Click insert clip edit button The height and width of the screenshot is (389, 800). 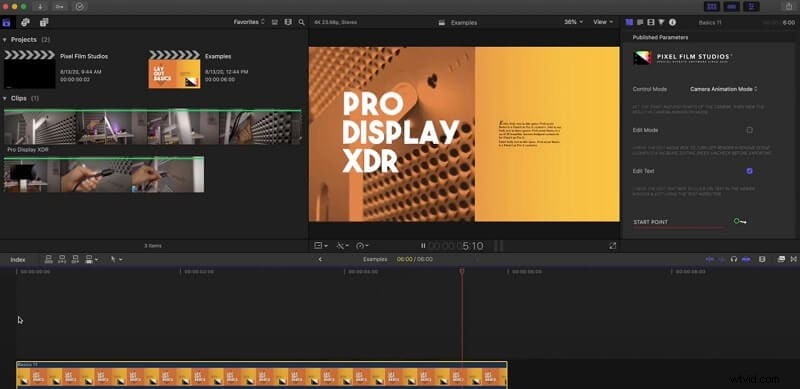coord(62,259)
